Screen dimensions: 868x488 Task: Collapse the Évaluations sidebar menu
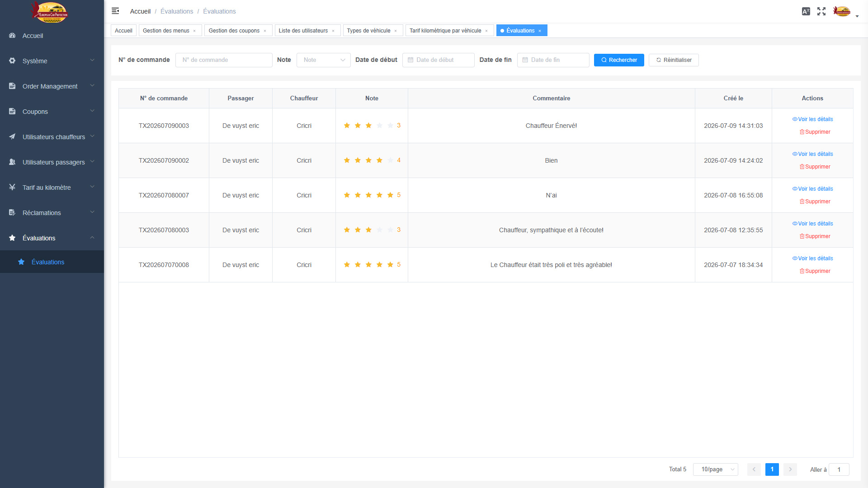point(52,238)
